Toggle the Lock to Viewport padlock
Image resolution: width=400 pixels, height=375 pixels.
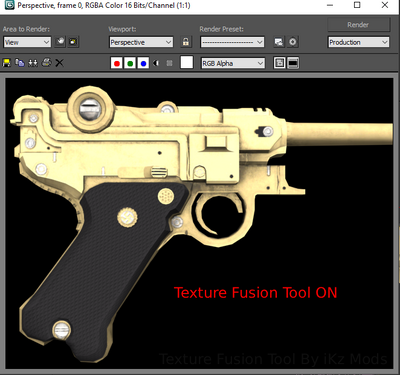[x=186, y=42]
